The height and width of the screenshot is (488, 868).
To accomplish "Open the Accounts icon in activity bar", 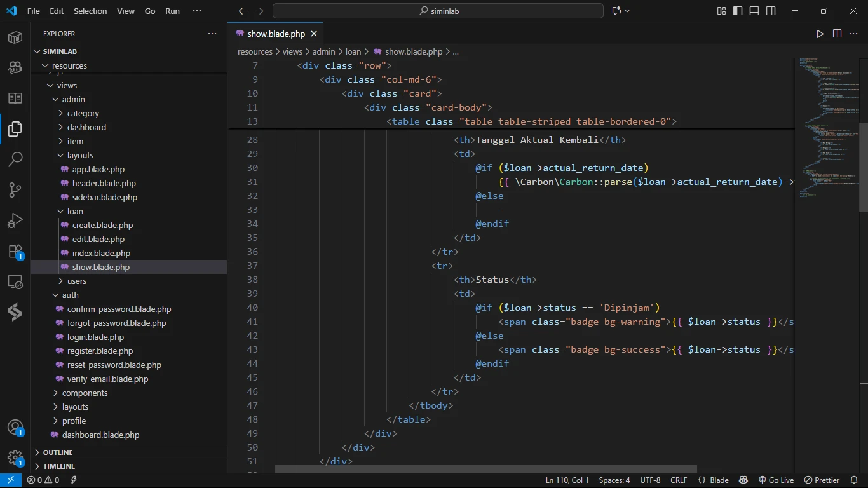I will pyautogui.click(x=15, y=427).
